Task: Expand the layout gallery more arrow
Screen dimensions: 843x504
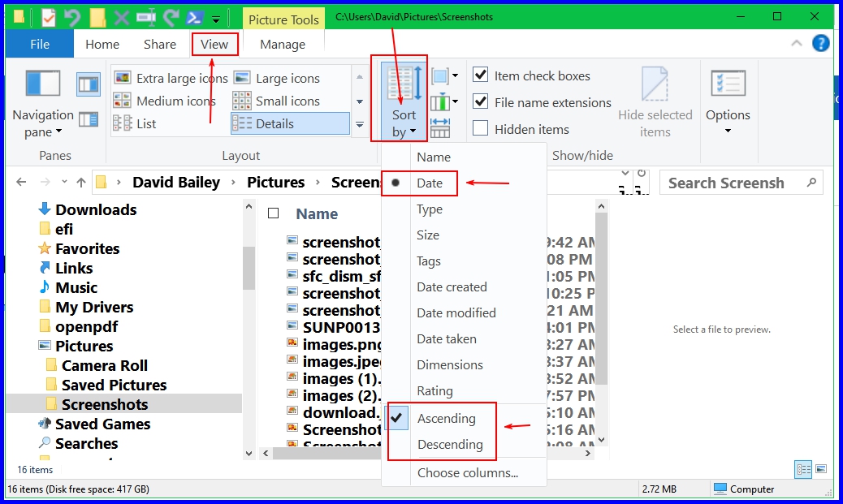Action: tap(360, 124)
